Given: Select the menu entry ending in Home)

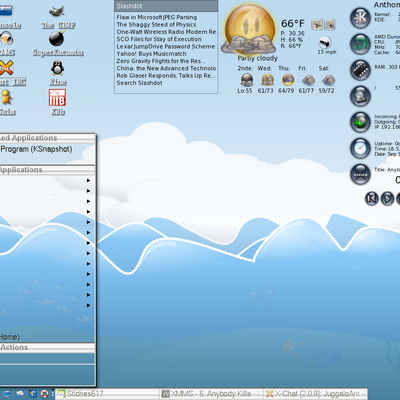Looking at the screenshot, I should click(x=10, y=337).
